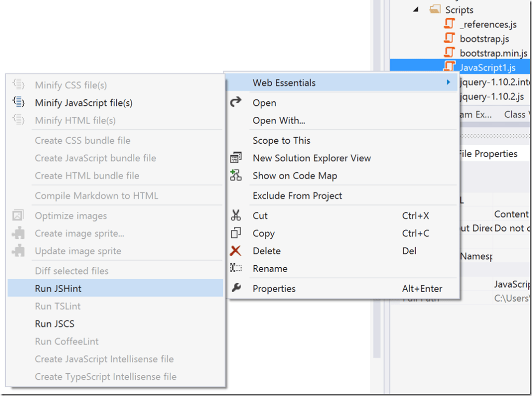Viewport: 532px width, 396px height.
Task: Select the Cut scissors icon
Action: 237,215
